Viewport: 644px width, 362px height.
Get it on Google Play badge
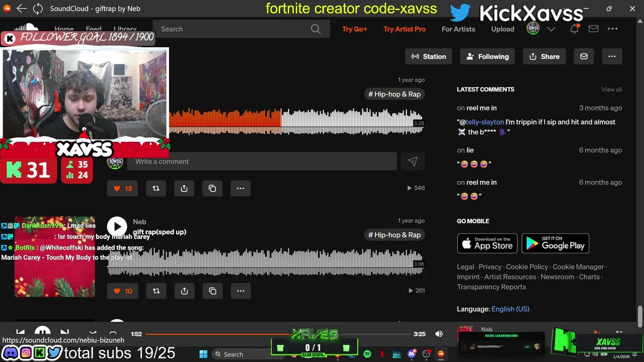coord(555,243)
